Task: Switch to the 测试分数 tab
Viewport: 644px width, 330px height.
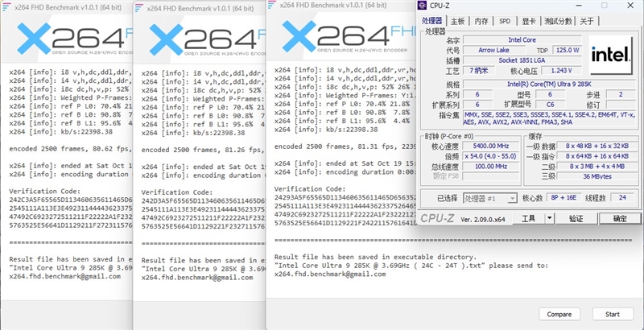Action: (558, 22)
